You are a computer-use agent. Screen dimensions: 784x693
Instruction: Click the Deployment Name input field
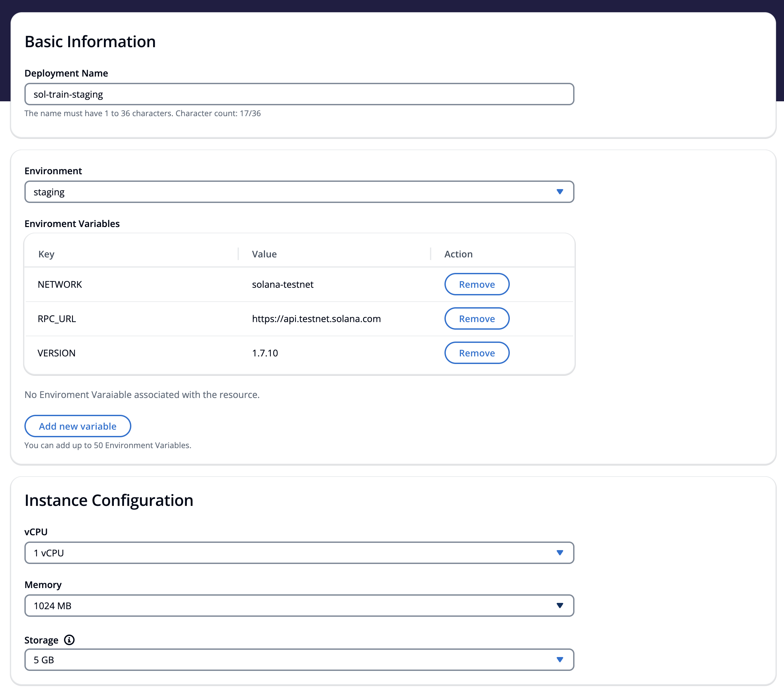coord(299,94)
